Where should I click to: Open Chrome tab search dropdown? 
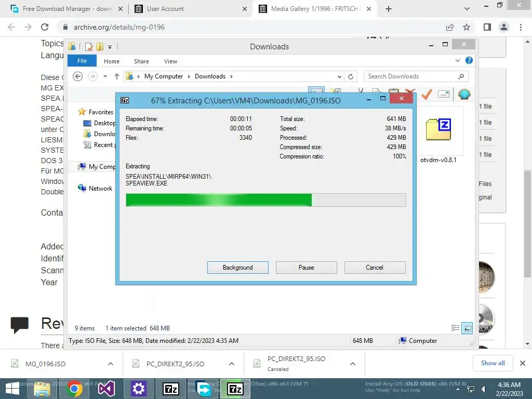pyautogui.click(x=467, y=9)
